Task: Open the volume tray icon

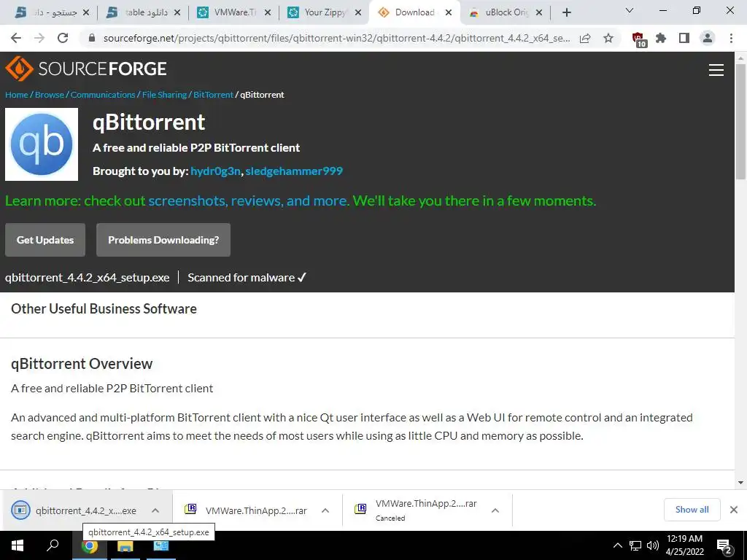Action: click(653, 545)
